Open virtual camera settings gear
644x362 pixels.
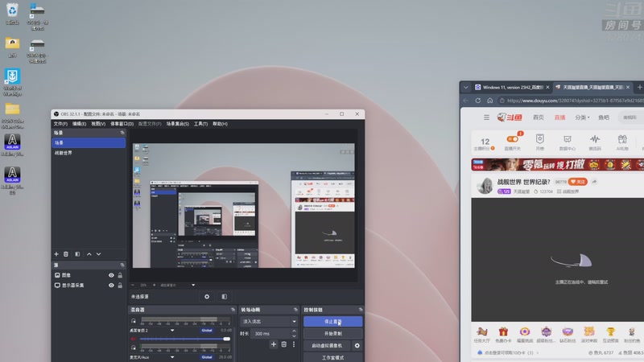point(357,346)
